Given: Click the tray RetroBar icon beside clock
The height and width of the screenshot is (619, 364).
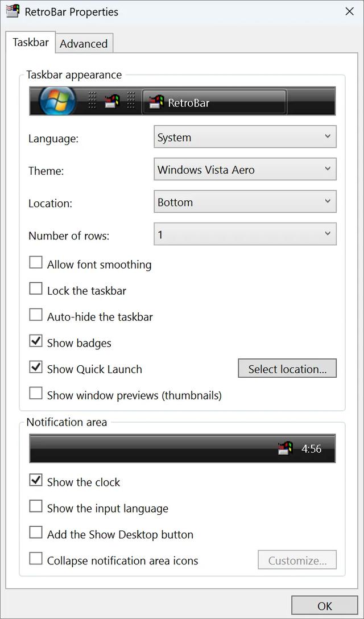Looking at the screenshot, I should [286, 448].
